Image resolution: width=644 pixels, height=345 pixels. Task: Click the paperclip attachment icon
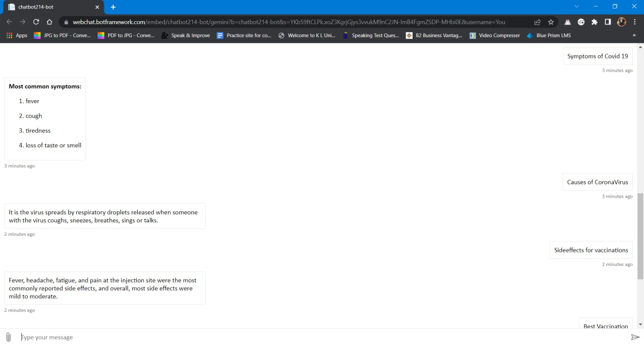tap(8, 337)
